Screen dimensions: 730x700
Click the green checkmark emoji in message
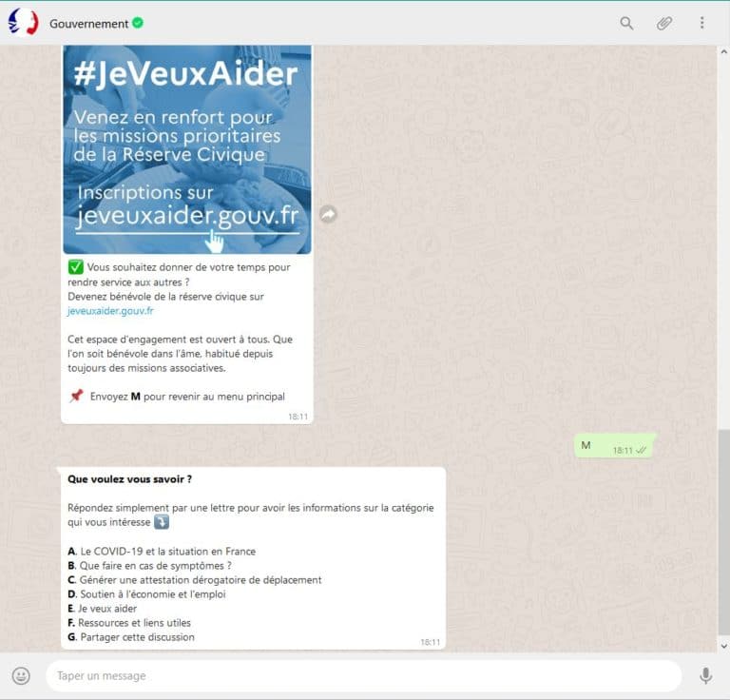(75, 267)
